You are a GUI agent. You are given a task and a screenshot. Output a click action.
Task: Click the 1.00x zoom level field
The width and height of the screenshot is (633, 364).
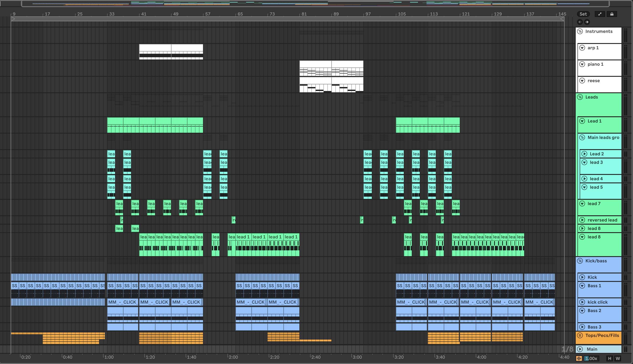tap(591, 358)
